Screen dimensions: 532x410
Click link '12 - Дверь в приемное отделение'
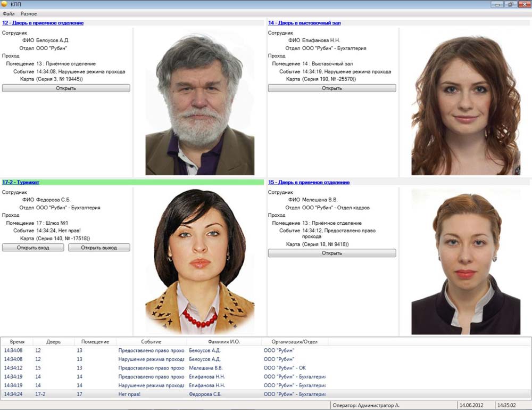(x=43, y=23)
